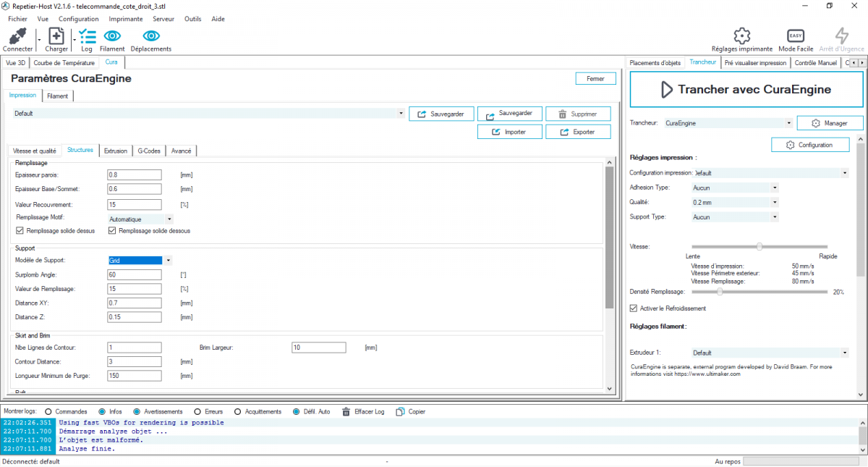Open Configuration impression dropdown
The image size is (868, 467).
click(x=846, y=173)
